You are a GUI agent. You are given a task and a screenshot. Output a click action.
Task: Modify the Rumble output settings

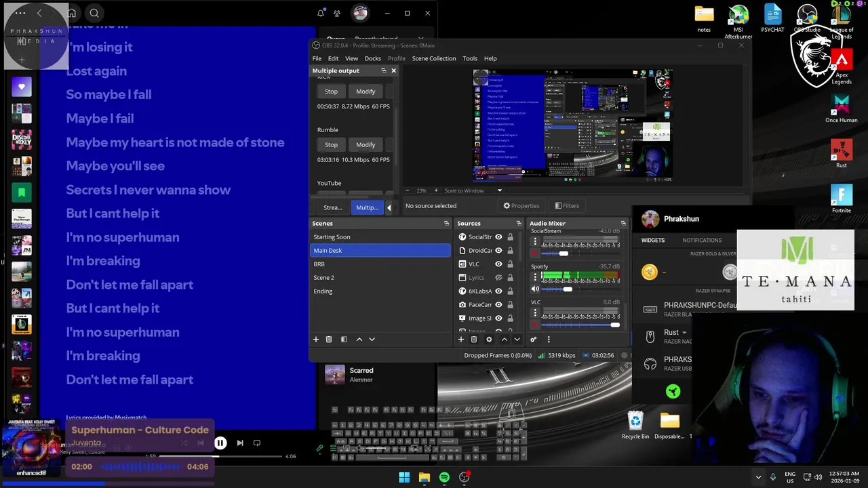(366, 144)
